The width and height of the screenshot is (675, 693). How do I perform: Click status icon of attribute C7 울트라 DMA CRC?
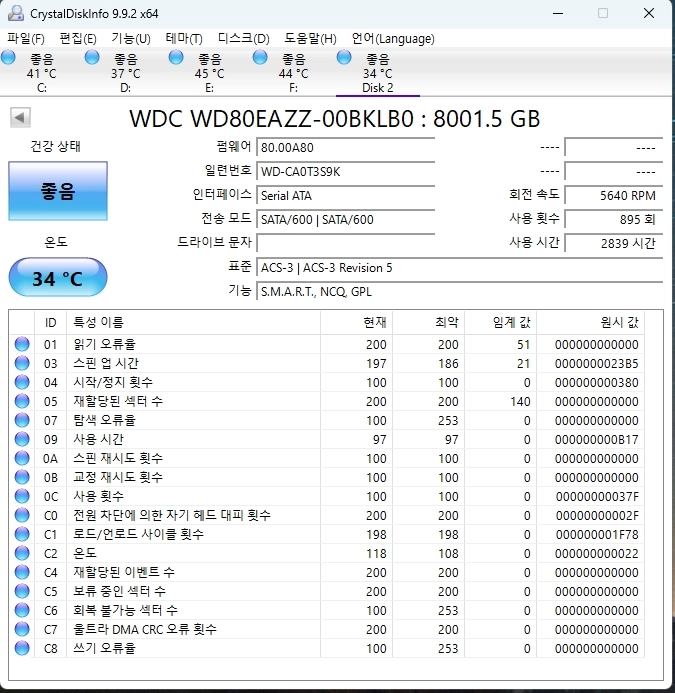click(22, 629)
